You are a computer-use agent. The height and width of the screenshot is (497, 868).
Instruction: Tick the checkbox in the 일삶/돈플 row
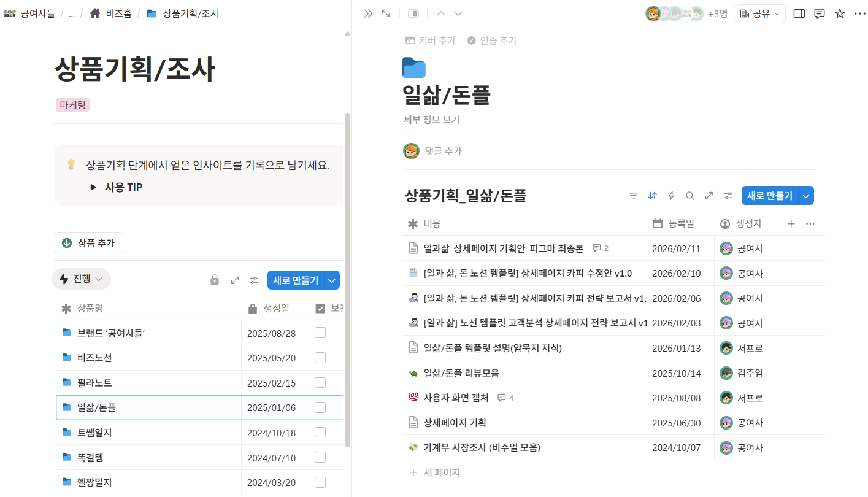320,407
